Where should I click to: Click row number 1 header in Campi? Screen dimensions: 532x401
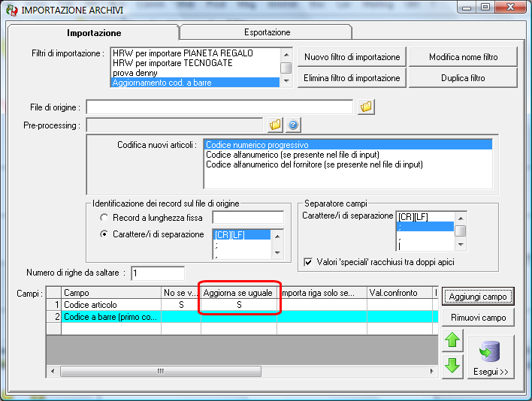point(53,305)
